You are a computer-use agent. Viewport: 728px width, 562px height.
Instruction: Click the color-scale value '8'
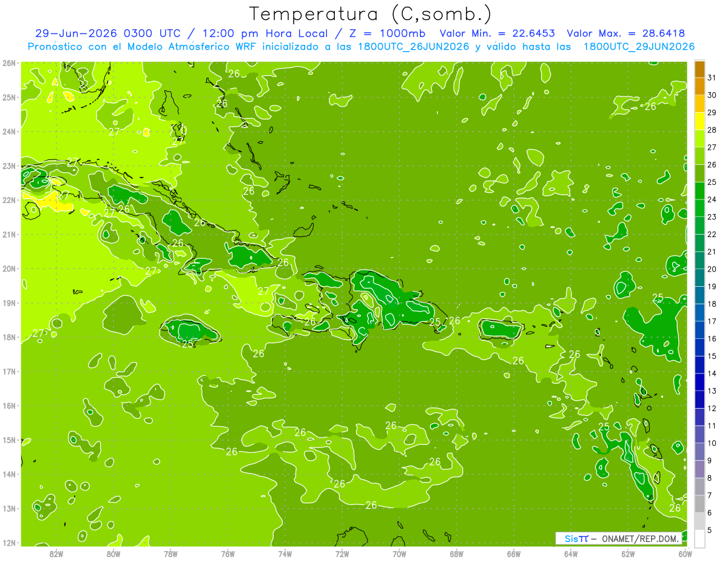pos(710,478)
